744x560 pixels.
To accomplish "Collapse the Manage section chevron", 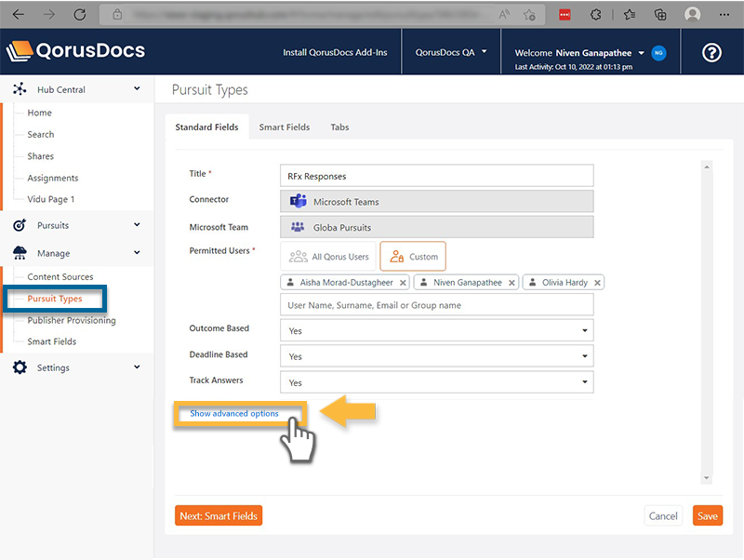I will coord(137,253).
